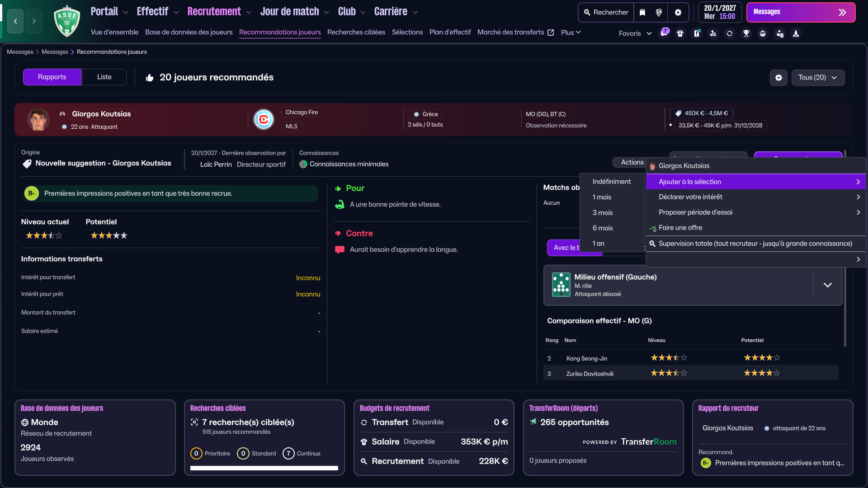Click the shirt icon in favorites bar
This screenshot has width=868, height=488.
pos(680,33)
